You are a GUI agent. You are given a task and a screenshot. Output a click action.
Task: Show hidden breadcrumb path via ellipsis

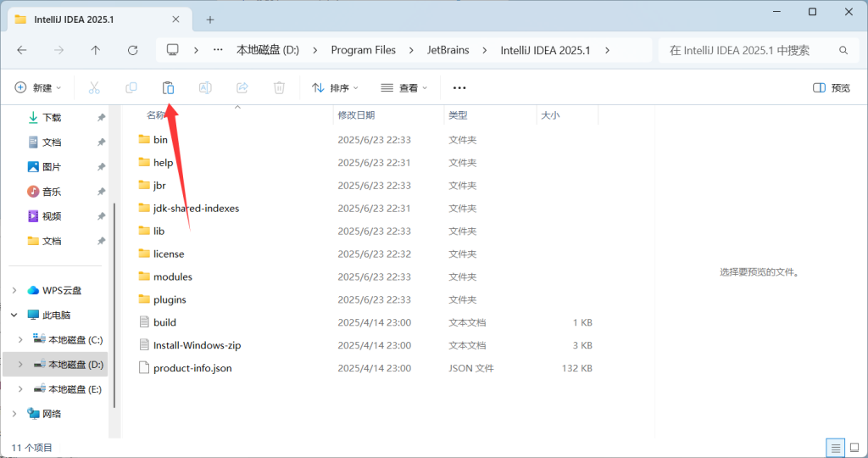point(218,50)
